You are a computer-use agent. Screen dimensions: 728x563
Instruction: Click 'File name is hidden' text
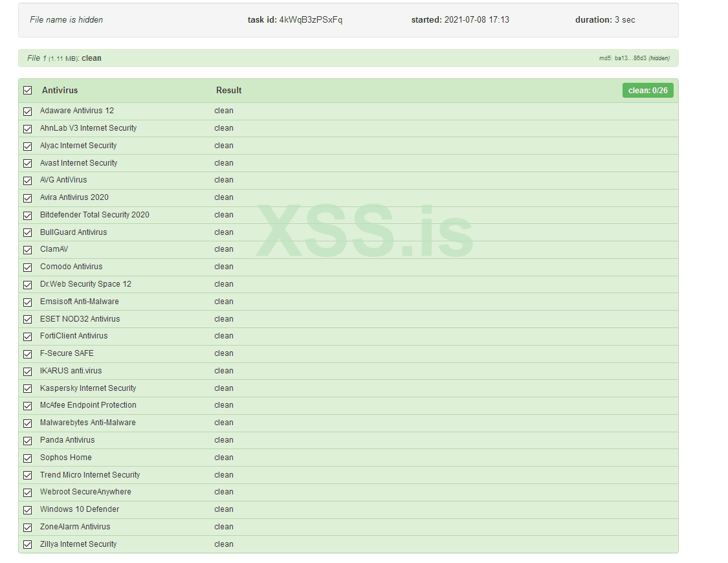(67, 19)
